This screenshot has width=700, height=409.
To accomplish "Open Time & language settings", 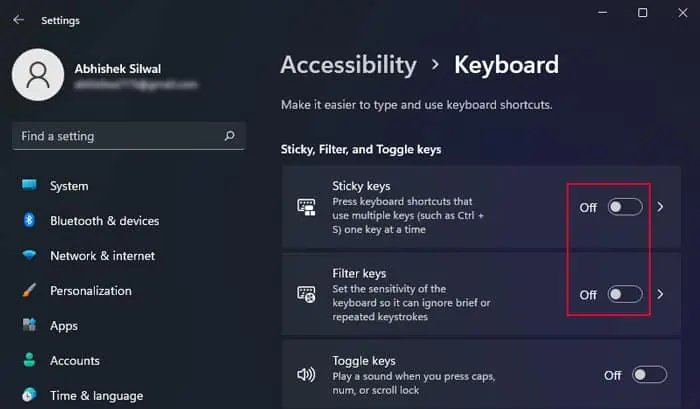I will 96,395.
